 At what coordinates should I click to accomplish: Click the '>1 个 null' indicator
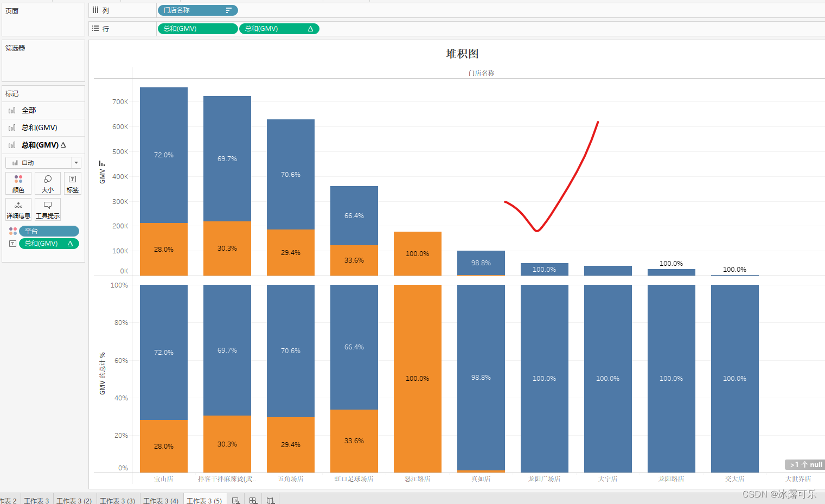804,464
